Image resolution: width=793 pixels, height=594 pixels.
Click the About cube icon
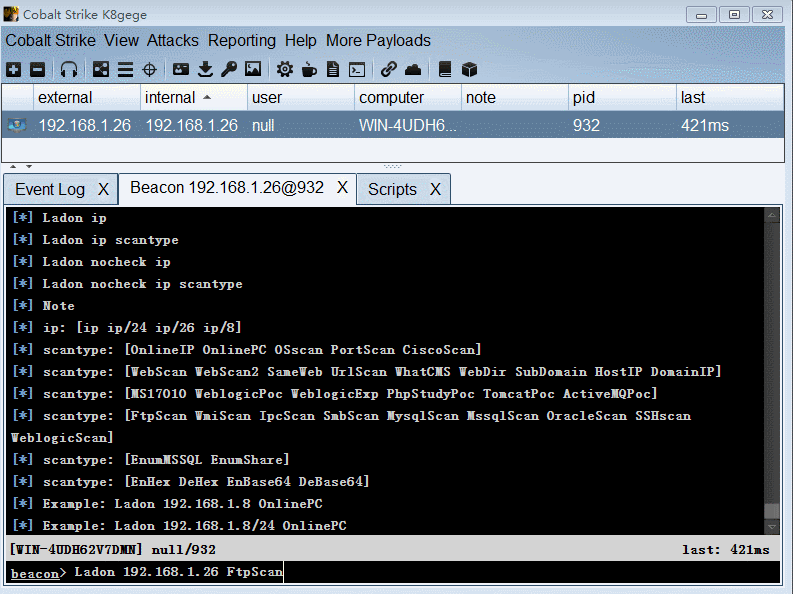click(469, 69)
